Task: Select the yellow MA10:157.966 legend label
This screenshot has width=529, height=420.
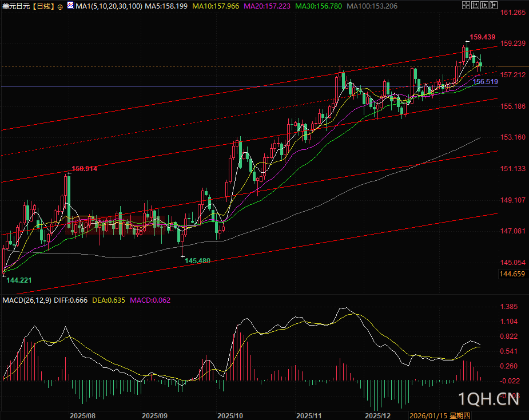Action: (x=216, y=6)
